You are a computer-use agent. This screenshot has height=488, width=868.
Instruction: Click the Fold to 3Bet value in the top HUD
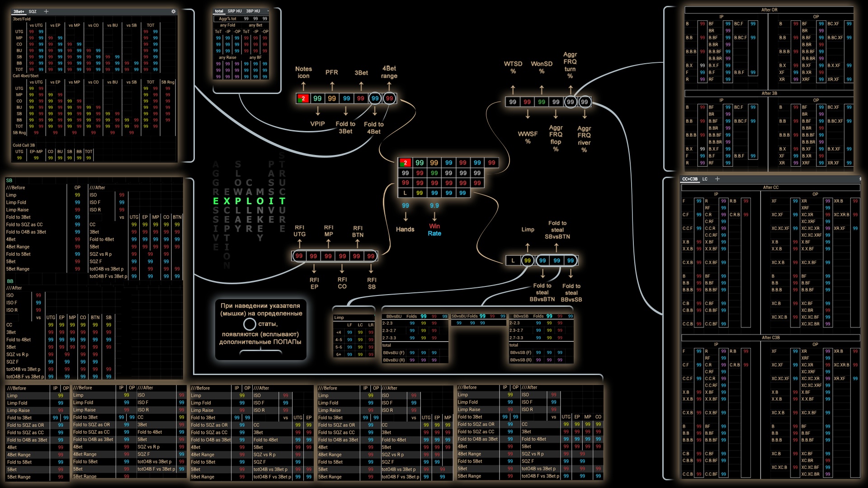click(346, 99)
